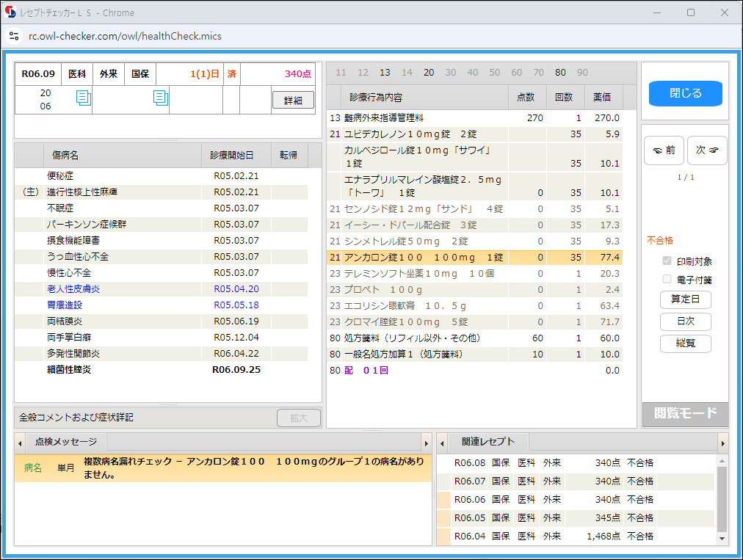Image resolution: width=743 pixels, height=560 pixels.
Task: Select the 難病外来指導管理料 row
Action: 474,118
